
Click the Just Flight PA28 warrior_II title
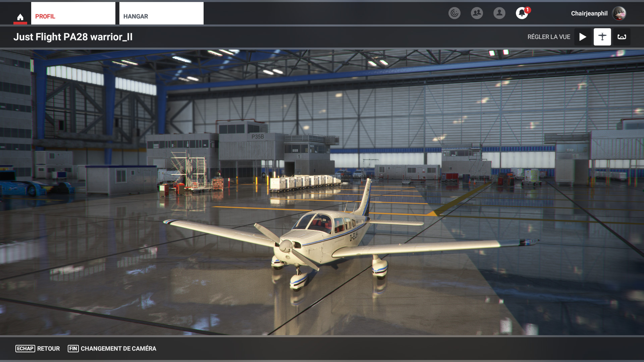coord(73,37)
